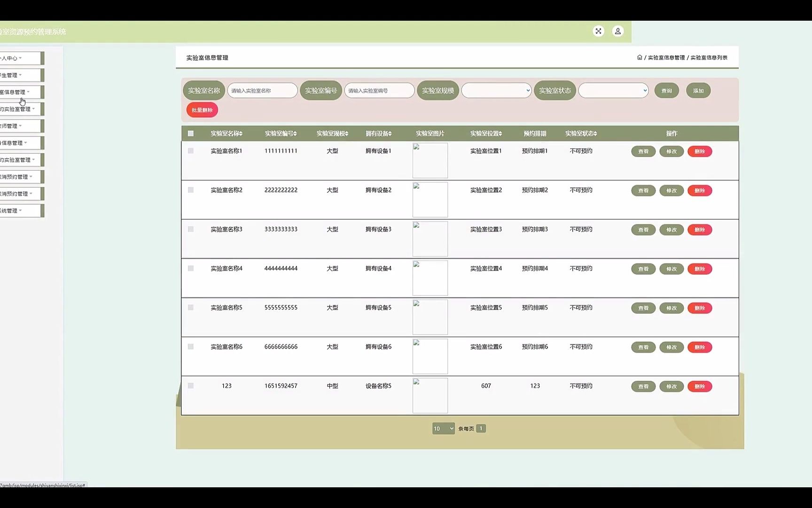Viewport: 812px width, 508px height.
Task: Edit 实验室名称5 with 修改 button
Action: point(671,308)
